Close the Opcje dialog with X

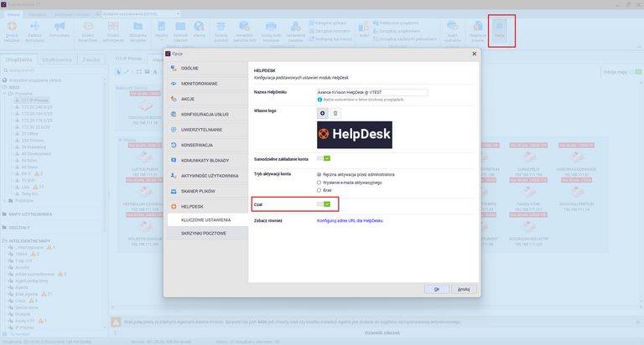(475, 54)
